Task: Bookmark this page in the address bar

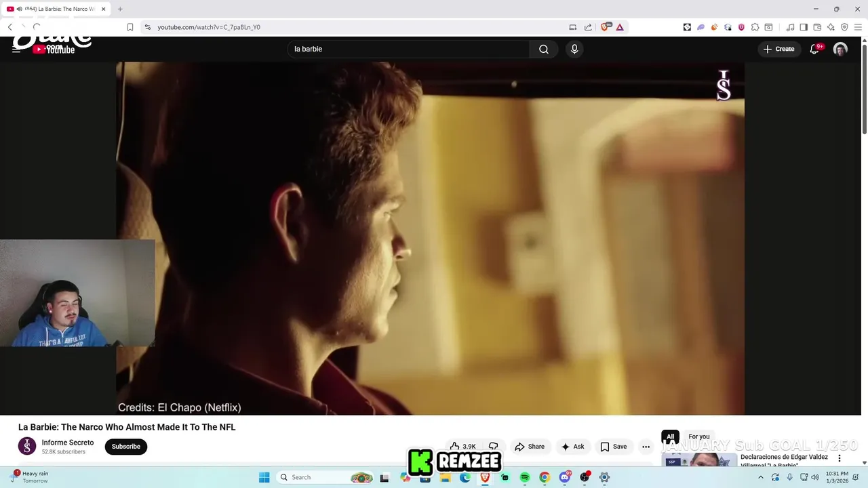Action: (130, 27)
